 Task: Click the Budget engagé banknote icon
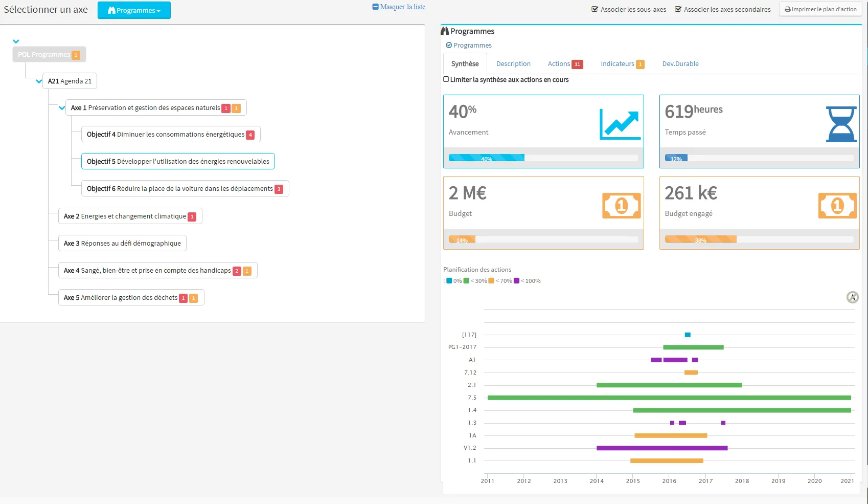(838, 206)
